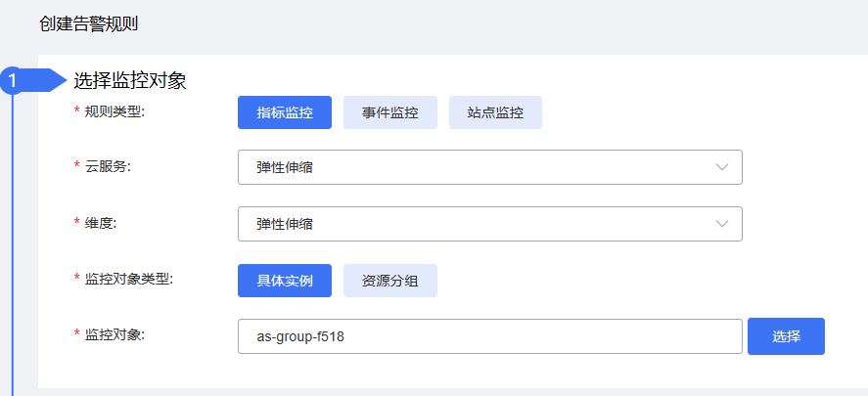Switch rule type to 事件监控
Viewport: 868px width, 396px height.
[390, 112]
